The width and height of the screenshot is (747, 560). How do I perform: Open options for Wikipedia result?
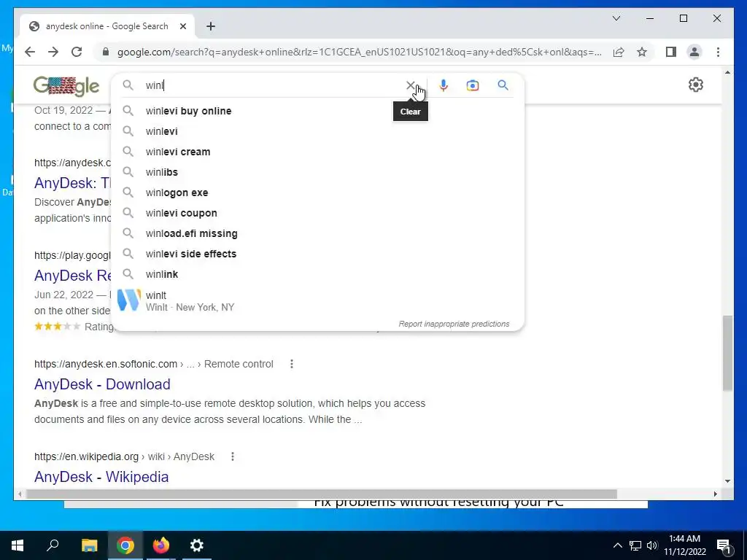click(x=233, y=456)
